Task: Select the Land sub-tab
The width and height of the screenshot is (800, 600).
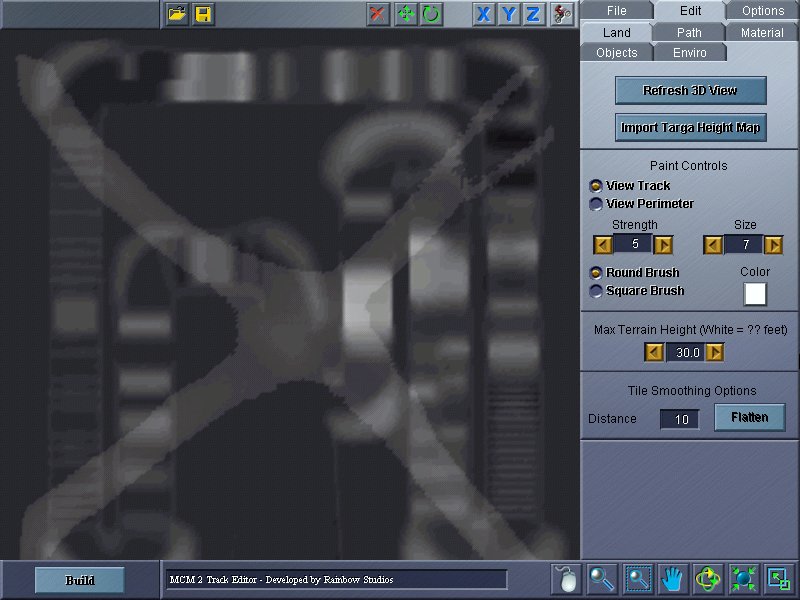Action: point(616,33)
